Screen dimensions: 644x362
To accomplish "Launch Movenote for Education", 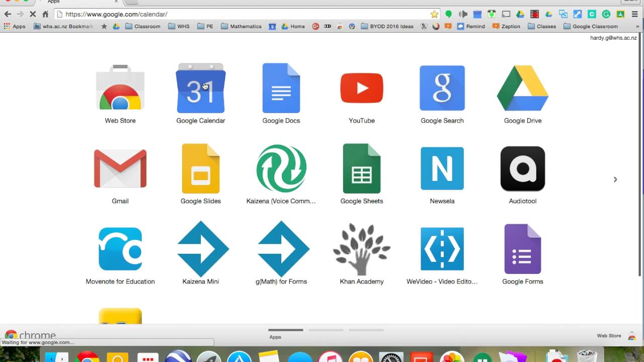I will coord(120,255).
